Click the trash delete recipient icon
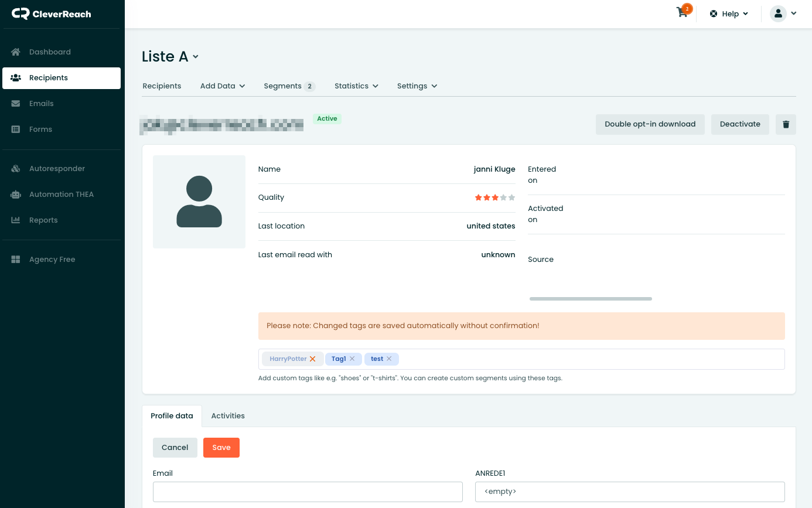The image size is (812, 508). [786, 124]
